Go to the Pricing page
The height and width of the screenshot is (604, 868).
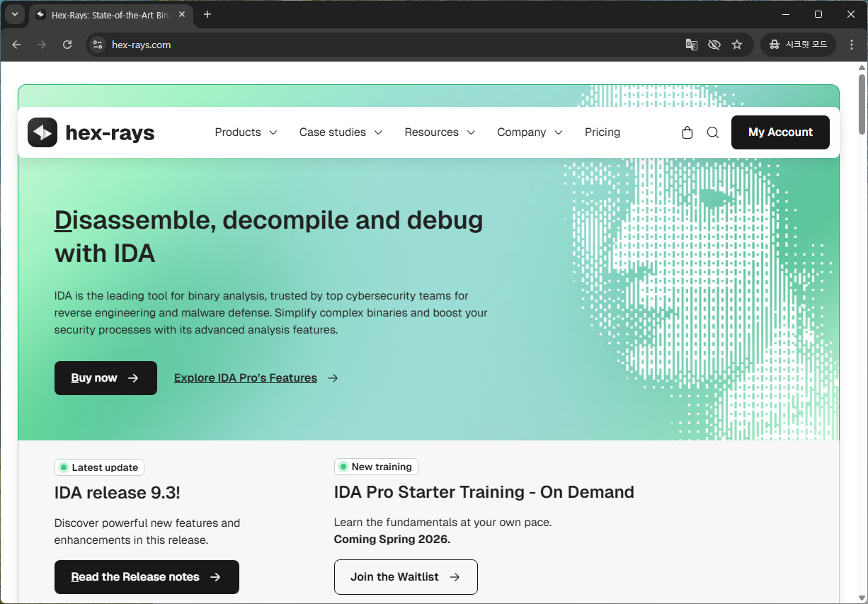pyautogui.click(x=603, y=132)
